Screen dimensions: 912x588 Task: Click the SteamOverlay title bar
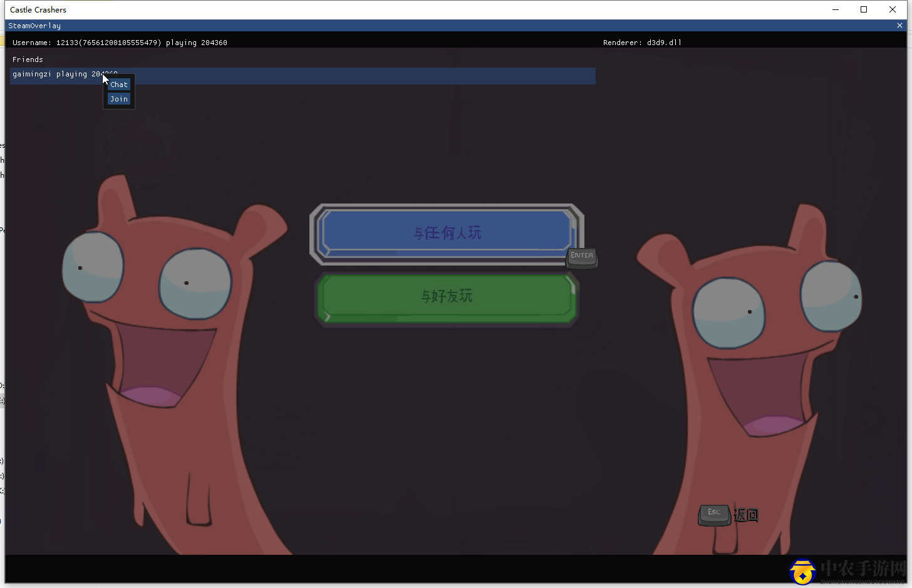[x=455, y=26]
